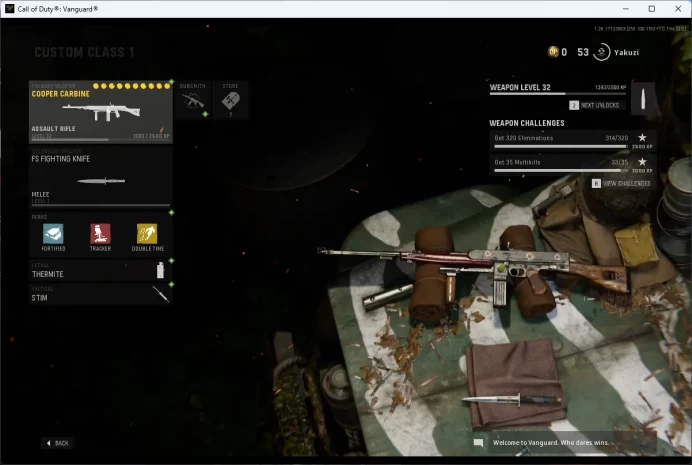Select the Thermite lethal slot
Screen dimensions: 692x465
(x=101, y=270)
